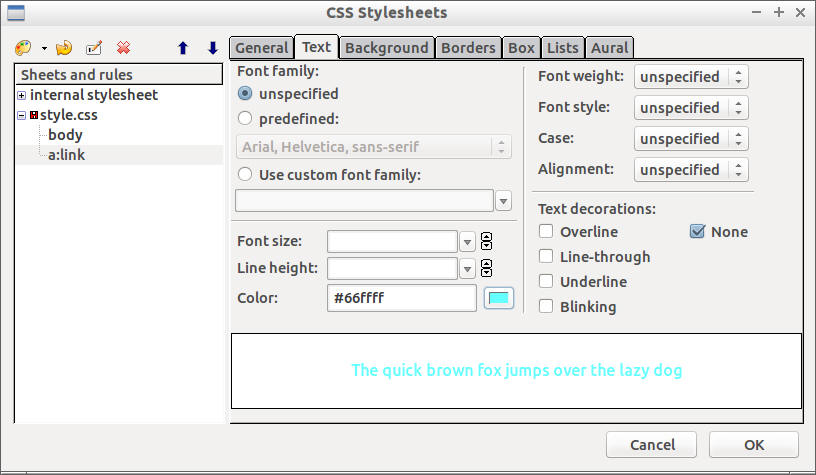The image size is (816, 475).
Task: Open the arrow menu beside the palette icon
Action: point(44,48)
